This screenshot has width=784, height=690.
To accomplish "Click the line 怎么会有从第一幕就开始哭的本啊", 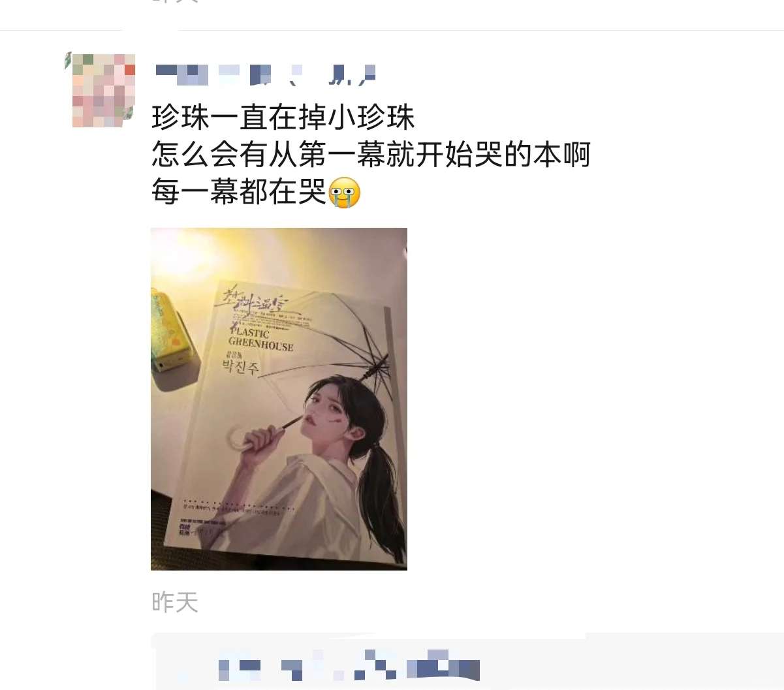I will [x=371, y=155].
